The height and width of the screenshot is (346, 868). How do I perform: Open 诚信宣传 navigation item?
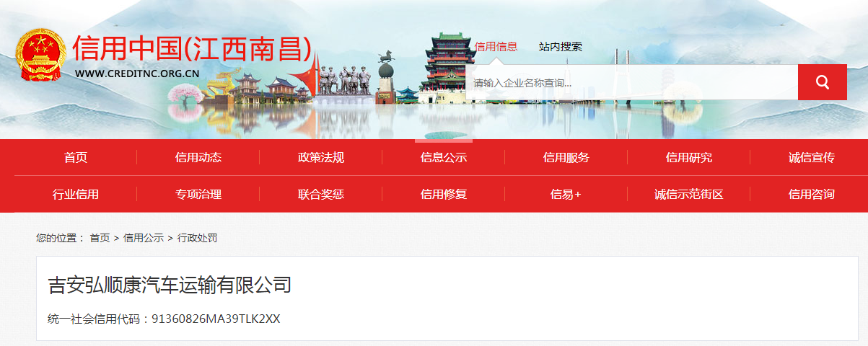812,158
